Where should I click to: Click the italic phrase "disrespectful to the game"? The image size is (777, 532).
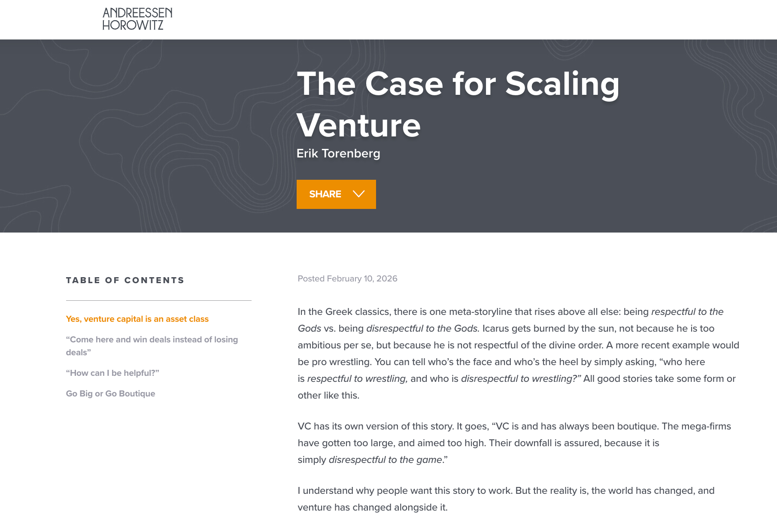[385, 459]
